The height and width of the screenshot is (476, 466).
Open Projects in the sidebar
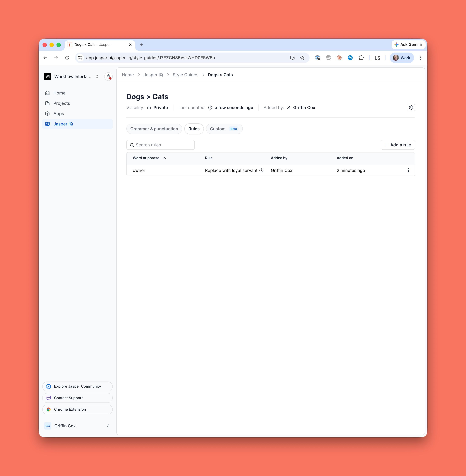[x=61, y=103]
